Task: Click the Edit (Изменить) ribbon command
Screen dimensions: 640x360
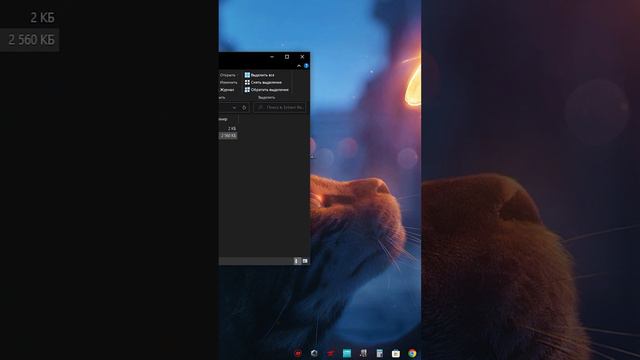Action: point(228,82)
